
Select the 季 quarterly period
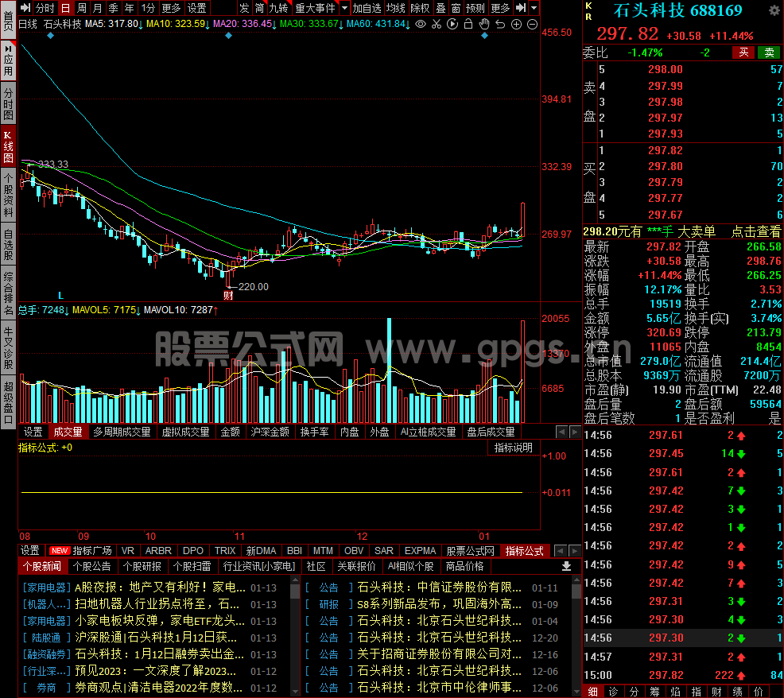114,8
